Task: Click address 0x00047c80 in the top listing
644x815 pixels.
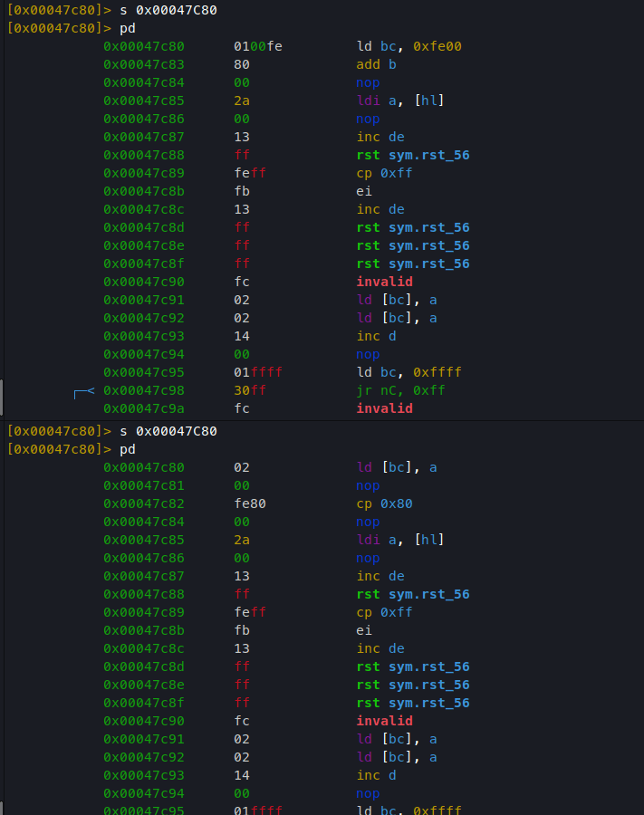Action: [143, 46]
